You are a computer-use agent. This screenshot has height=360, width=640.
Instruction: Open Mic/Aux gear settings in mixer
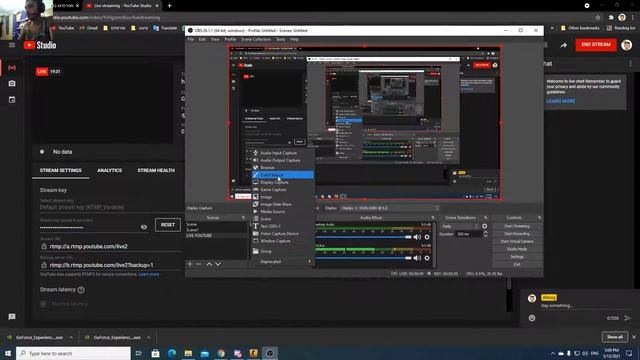click(427, 258)
